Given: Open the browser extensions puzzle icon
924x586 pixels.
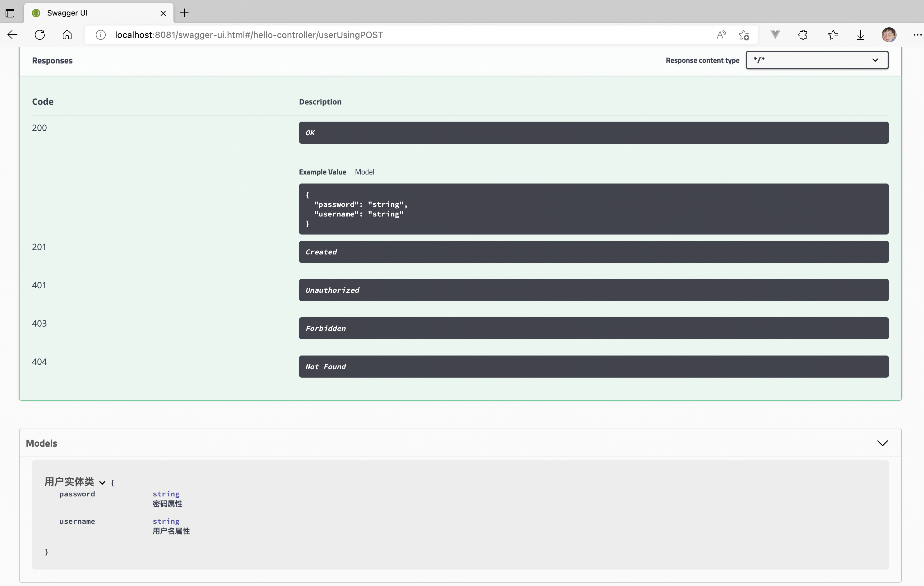Looking at the screenshot, I should point(803,35).
